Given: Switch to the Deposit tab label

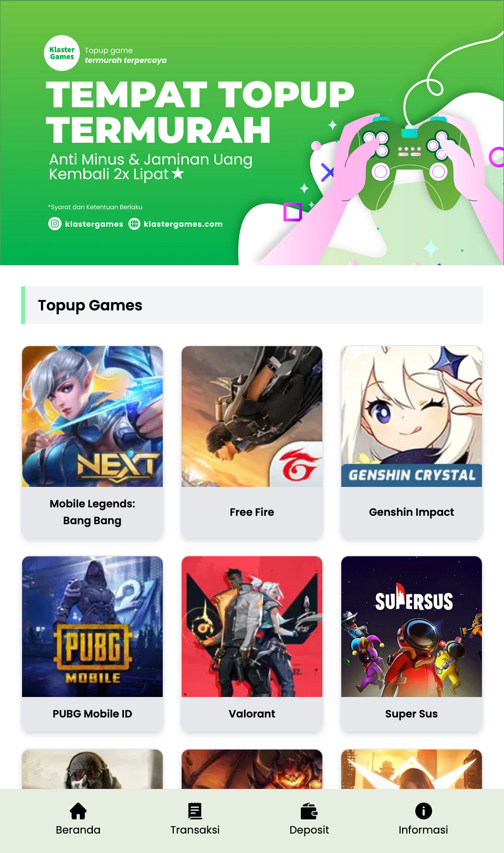Looking at the screenshot, I should 309,830.
